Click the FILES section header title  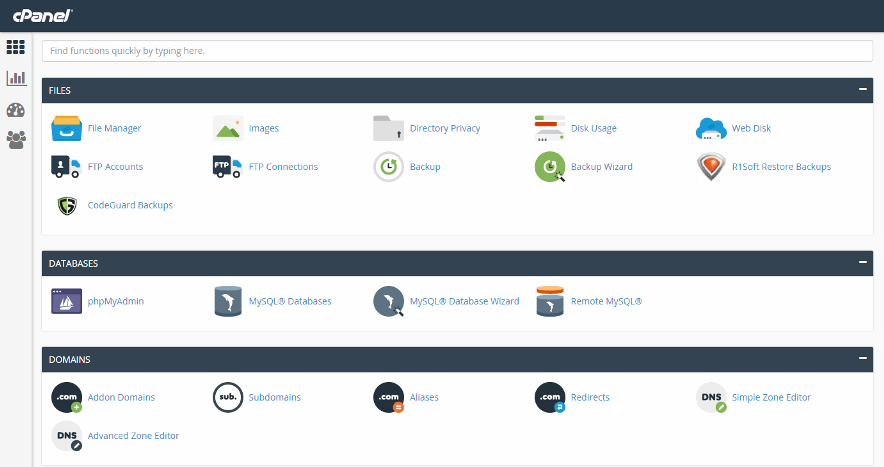click(60, 90)
